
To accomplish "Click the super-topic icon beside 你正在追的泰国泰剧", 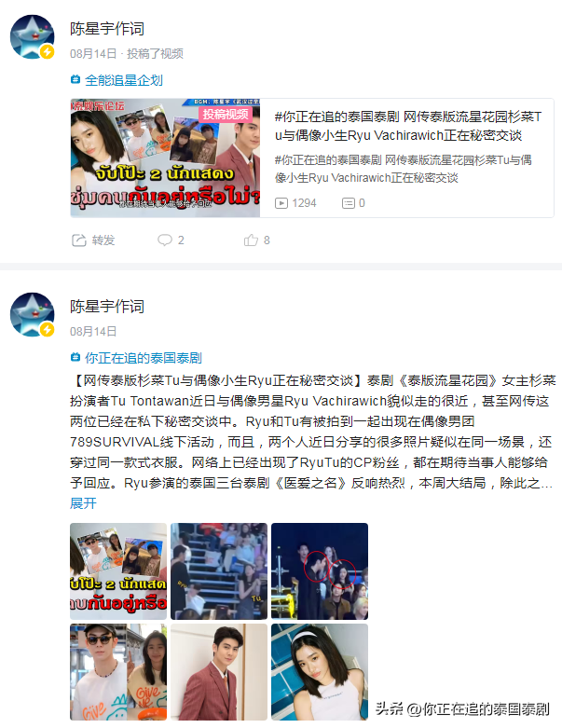I will pyautogui.click(x=75, y=358).
